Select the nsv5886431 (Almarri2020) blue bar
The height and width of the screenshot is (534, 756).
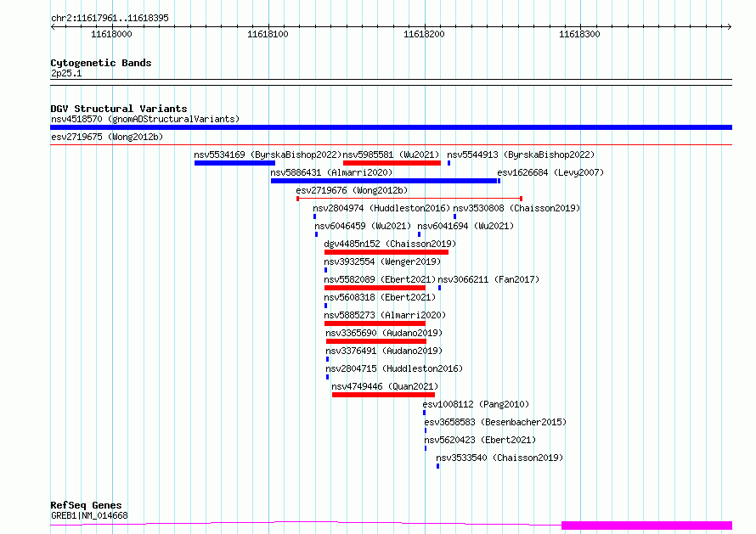[x=384, y=181]
